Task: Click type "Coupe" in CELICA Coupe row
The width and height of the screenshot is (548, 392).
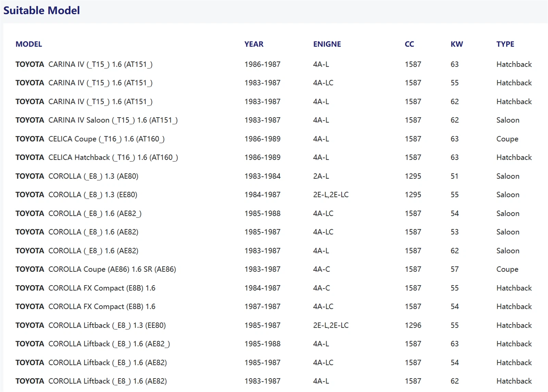Action: tap(507, 139)
